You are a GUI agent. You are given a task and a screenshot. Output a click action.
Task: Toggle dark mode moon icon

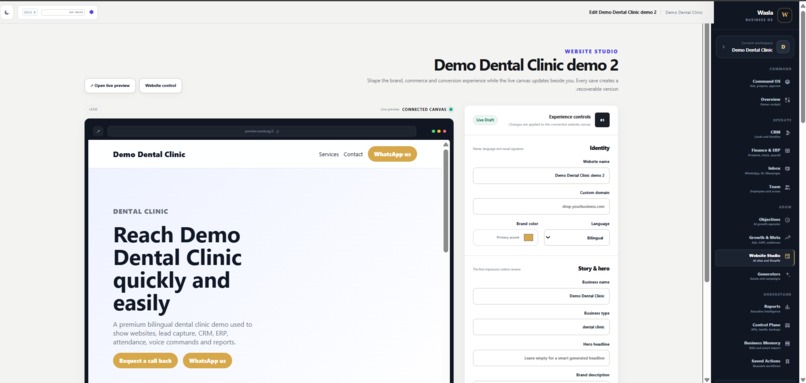point(7,12)
